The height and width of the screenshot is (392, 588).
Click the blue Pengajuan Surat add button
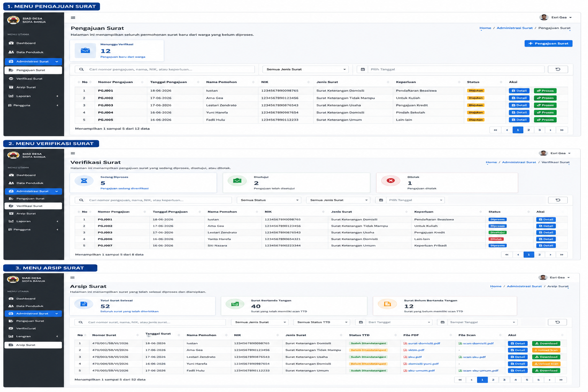click(x=548, y=44)
